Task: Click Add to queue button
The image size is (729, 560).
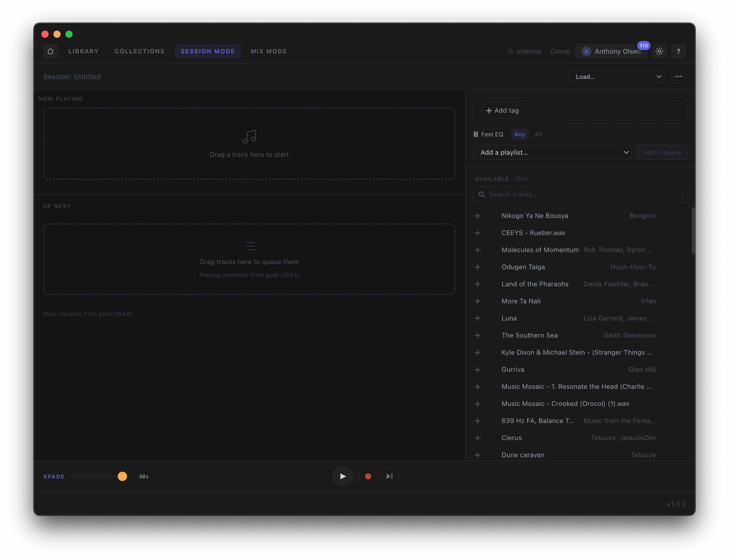Action: 661,152
